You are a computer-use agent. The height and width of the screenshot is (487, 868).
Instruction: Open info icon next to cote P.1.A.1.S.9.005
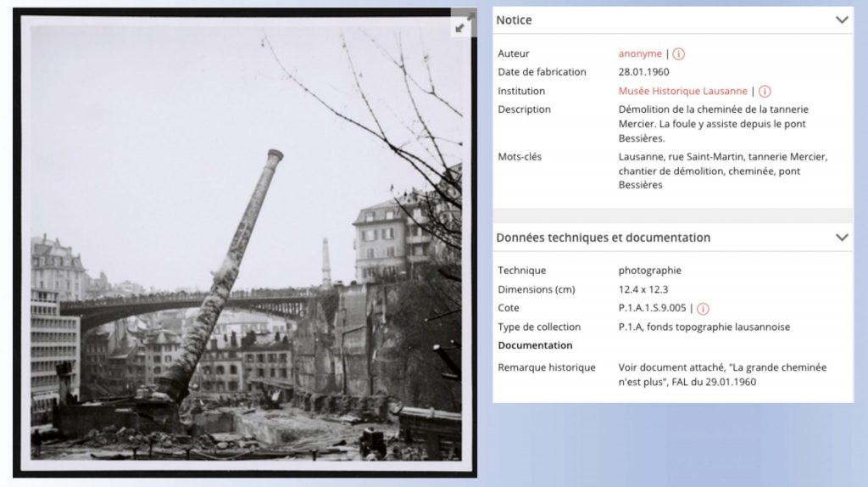pos(703,308)
